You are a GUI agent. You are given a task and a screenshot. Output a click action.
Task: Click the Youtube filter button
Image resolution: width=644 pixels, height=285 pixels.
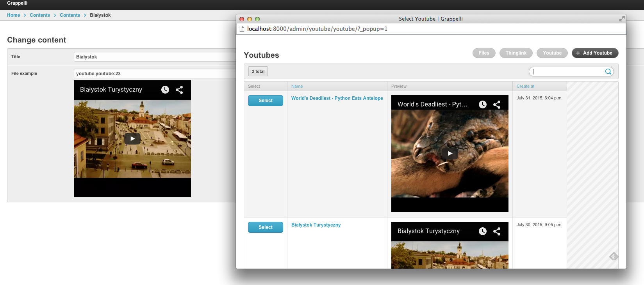(x=552, y=53)
